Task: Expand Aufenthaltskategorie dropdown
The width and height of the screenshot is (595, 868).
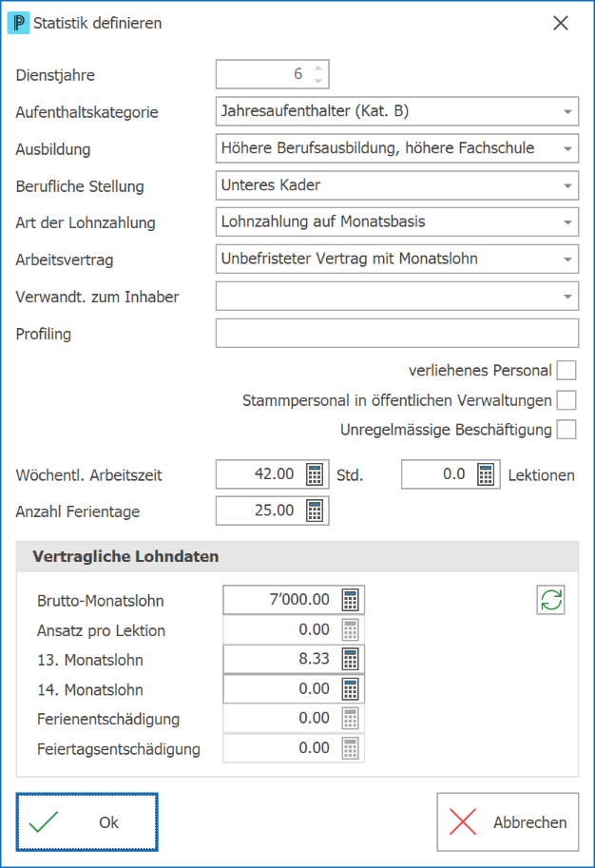Action: 567,112
